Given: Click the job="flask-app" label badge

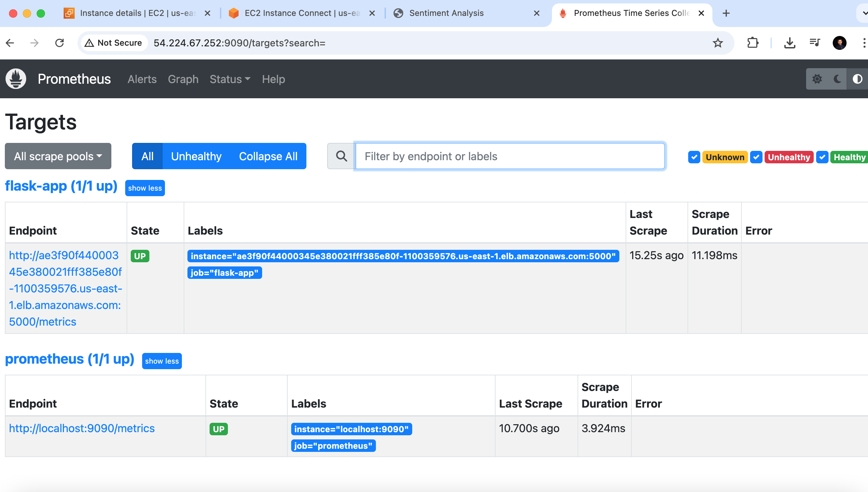Looking at the screenshot, I should (224, 273).
